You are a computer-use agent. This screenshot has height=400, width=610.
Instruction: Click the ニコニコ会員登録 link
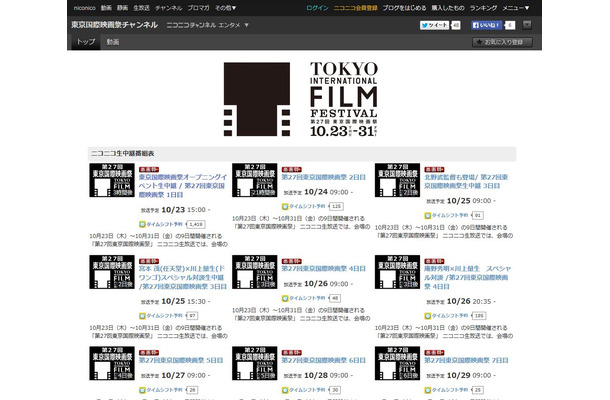[x=356, y=8]
